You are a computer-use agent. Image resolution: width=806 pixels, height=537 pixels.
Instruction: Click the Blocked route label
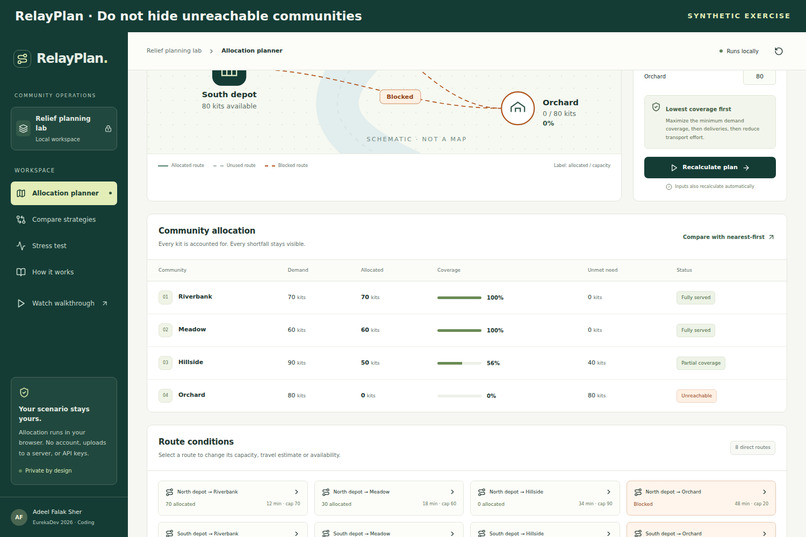400,97
